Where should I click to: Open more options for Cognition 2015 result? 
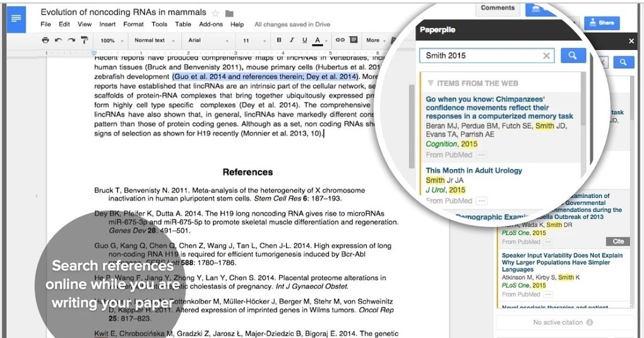(x=482, y=155)
